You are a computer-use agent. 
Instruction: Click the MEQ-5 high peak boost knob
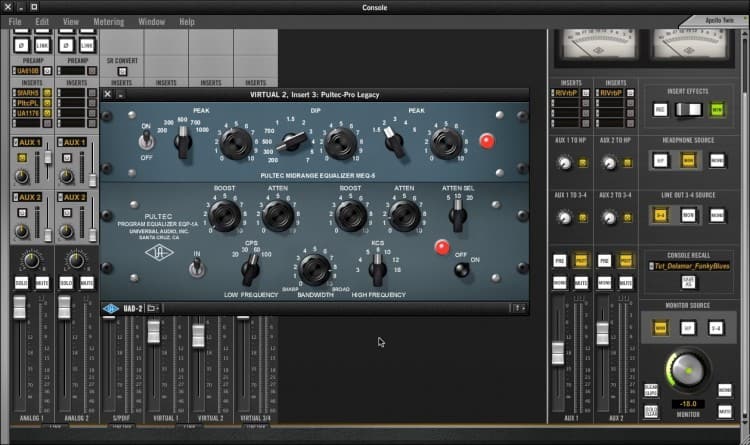point(445,144)
